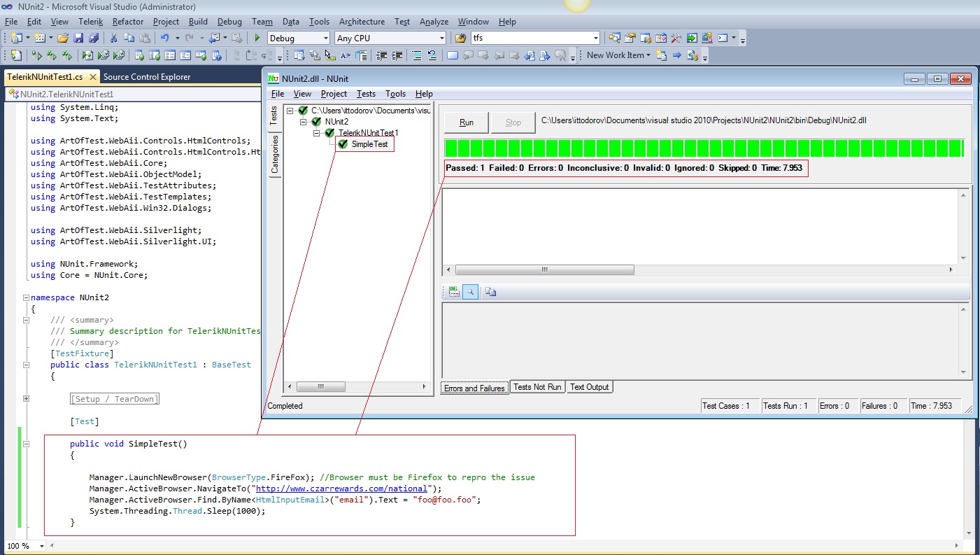Click the Cut scissors icon
This screenshot has width=980, height=555.
click(113, 38)
